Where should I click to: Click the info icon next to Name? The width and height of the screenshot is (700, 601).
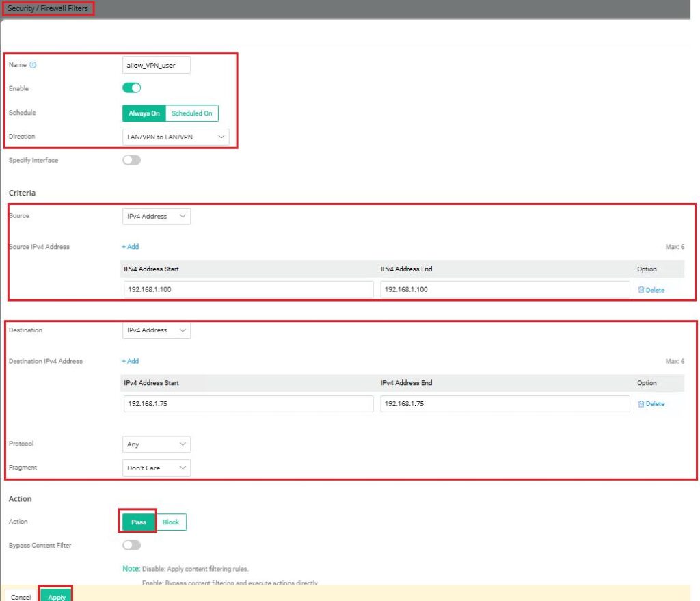point(33,65)
